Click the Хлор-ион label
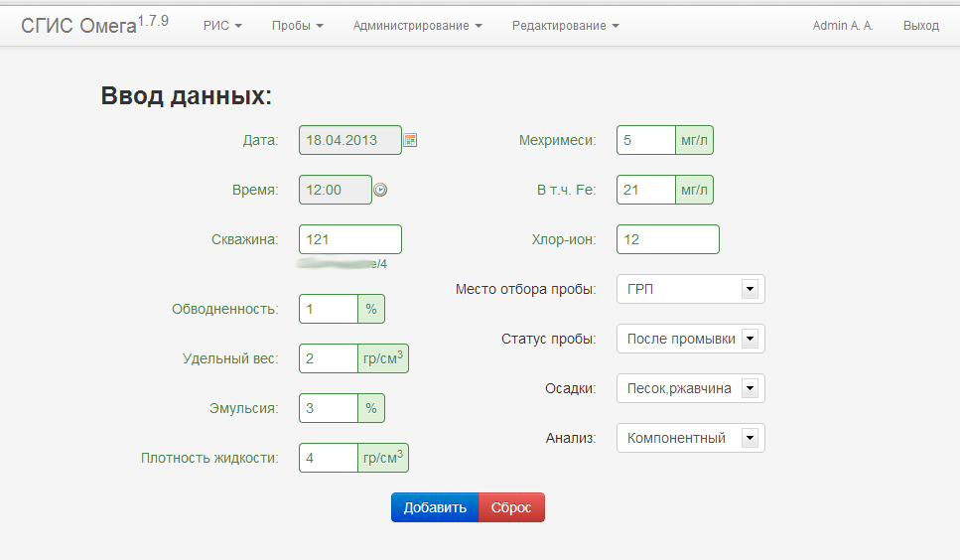This screenshot has height=560, width=960. tap(564, 239)
